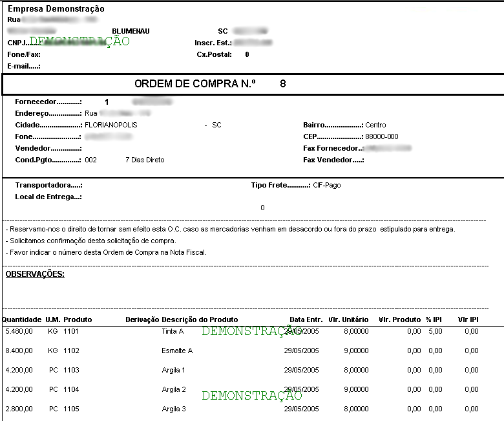The image size is (504, 421).
Task: Click product code '1101'
Action: pos(71,331)
